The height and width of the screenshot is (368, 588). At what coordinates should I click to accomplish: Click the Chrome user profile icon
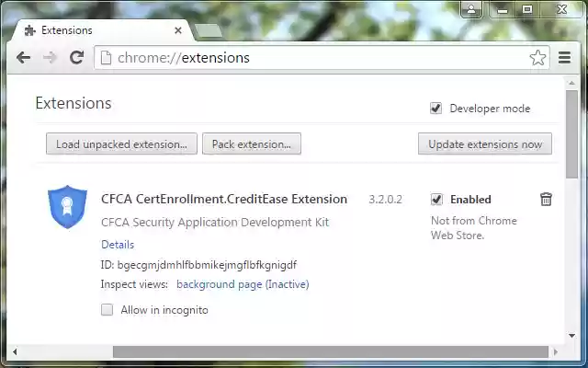coord(471,9)
